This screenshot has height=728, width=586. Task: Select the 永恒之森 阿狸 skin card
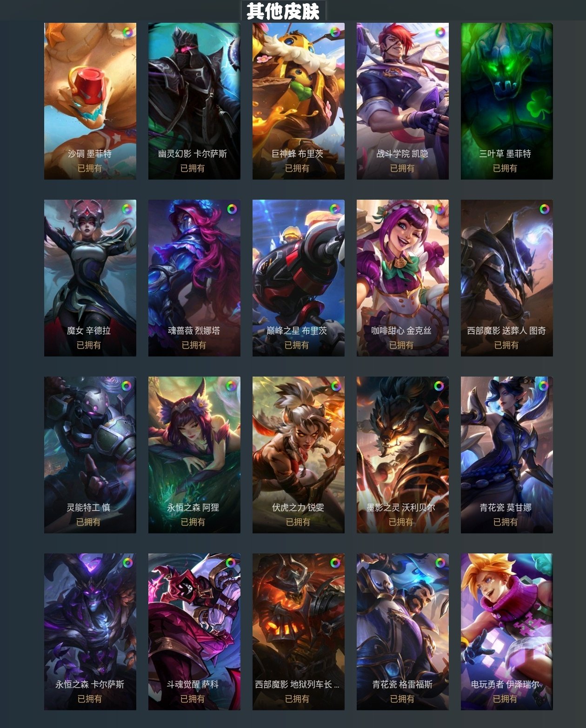(194, 455)
